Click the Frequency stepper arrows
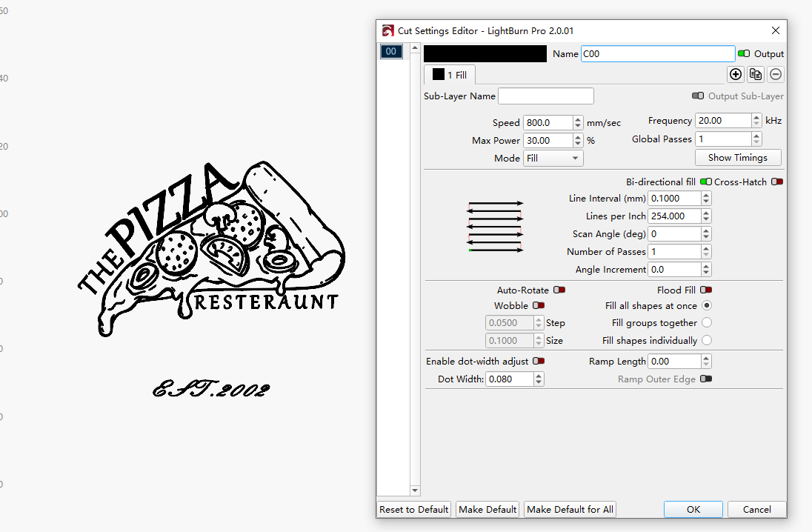Image resolution: width=812 pixels, height=532 pixels. (756, 121)
